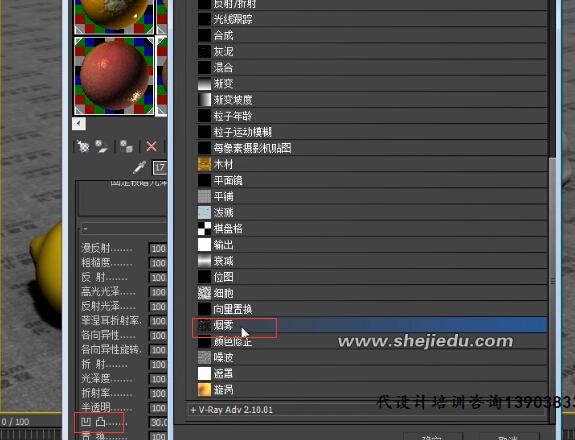The width and height of the screenshot is (575, 440).
Task: Select the 渐变坡度 gradient ramp map
Action: point(372,100)
